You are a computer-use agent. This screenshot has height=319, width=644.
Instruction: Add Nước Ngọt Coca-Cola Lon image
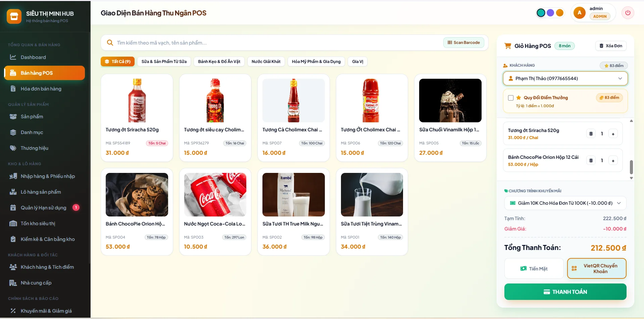tap(215, 195)
